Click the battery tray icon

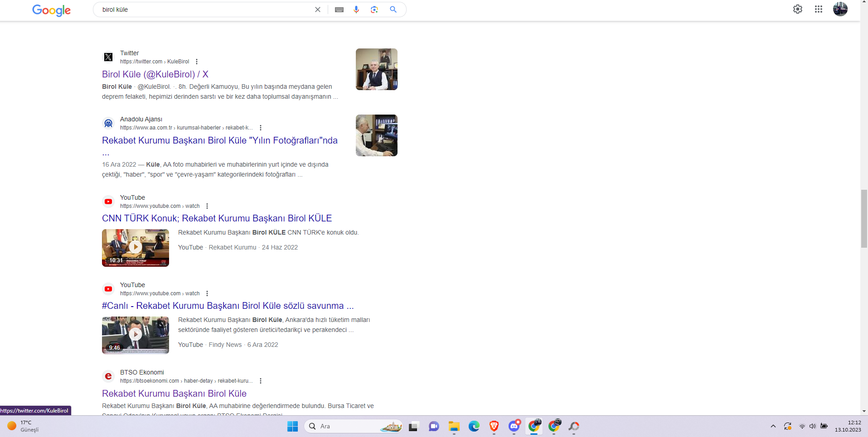pyautogui.click(x=824, y=426)
